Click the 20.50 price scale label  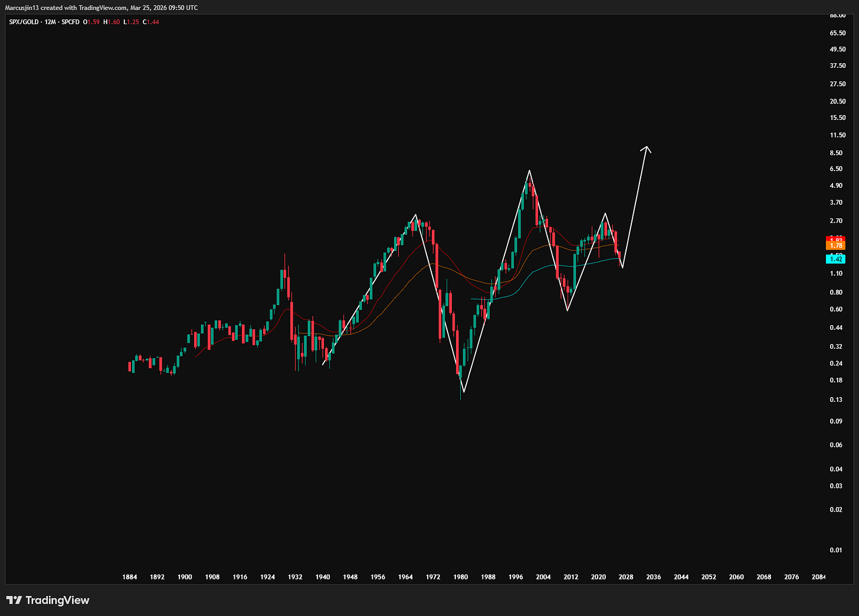click(x=838, y=101)
